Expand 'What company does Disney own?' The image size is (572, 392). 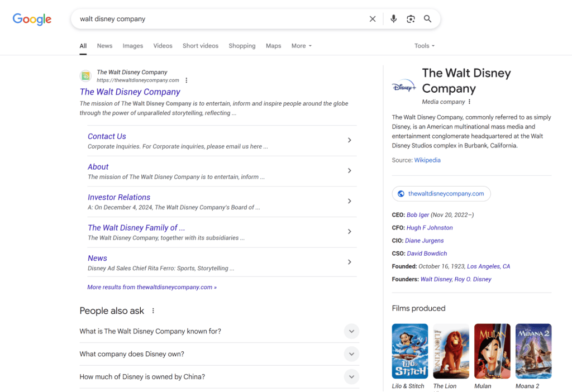click(x=219, y=354)
